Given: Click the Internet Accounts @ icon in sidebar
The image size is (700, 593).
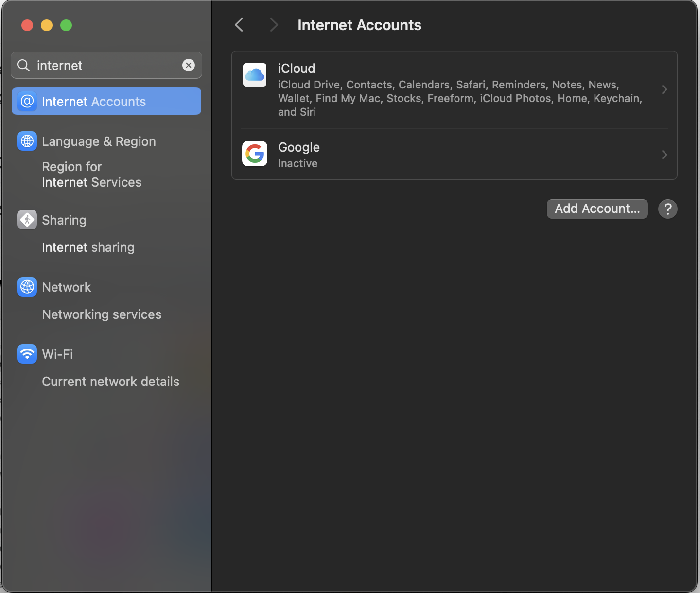Looking at the screenshot, I should (x=27, y=101).
